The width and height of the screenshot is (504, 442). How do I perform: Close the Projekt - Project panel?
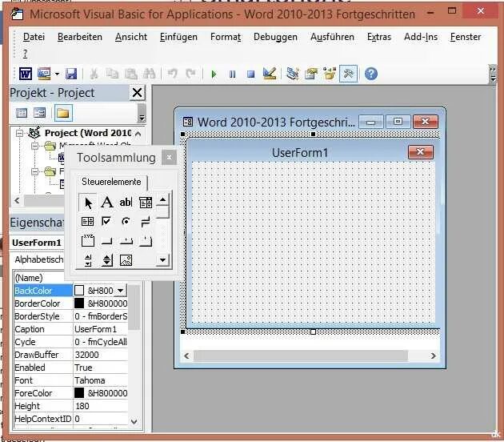(138, 93)
